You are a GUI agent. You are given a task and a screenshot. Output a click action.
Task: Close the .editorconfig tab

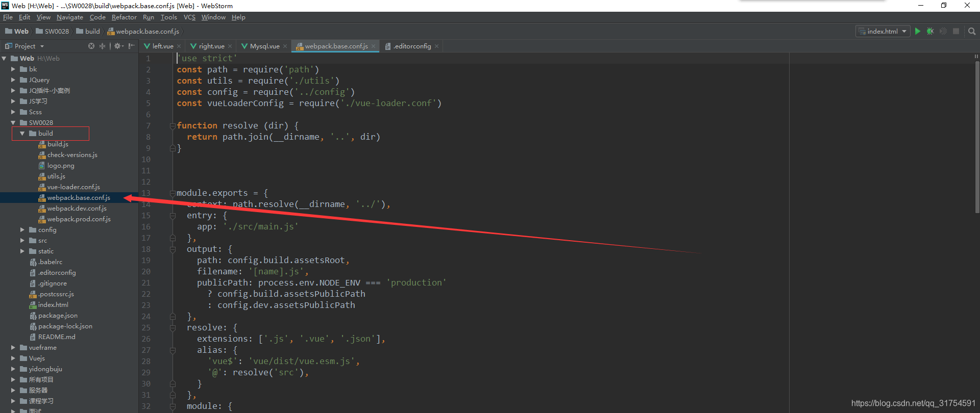436,46
